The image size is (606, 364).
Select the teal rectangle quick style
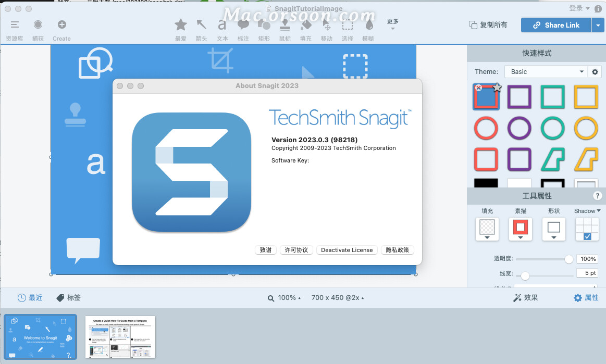553,97
